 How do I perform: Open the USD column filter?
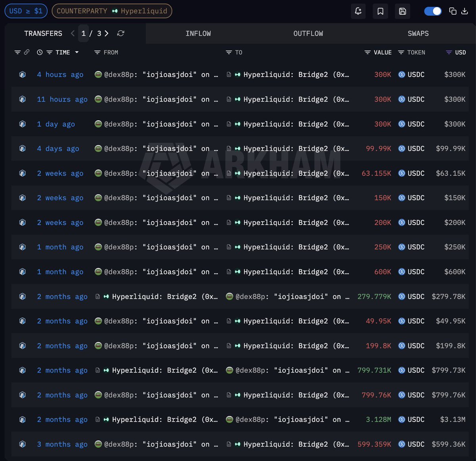coord(449,52)
